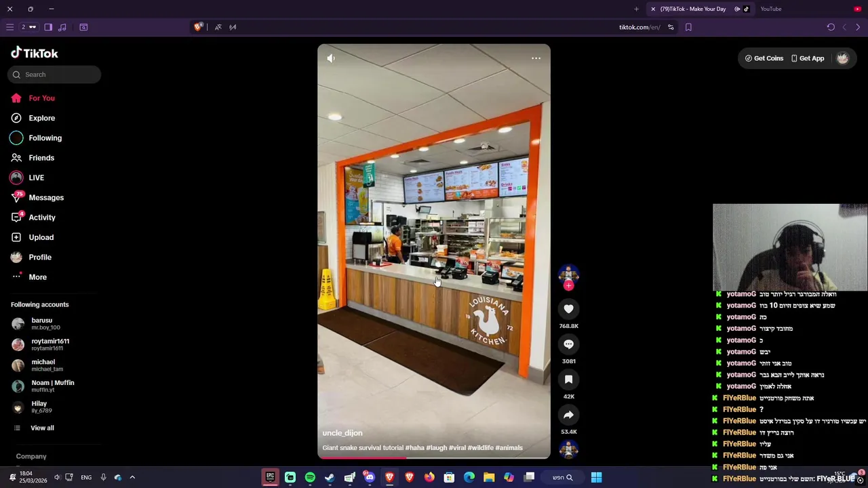
Task: Launch Epic Games from the taskbar
Action: (270, 477)
